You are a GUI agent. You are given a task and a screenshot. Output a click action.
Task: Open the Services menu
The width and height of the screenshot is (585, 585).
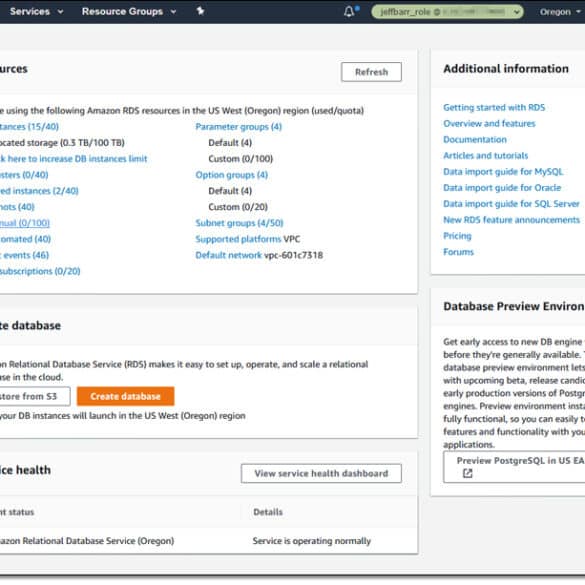click(x=36, y=11)
